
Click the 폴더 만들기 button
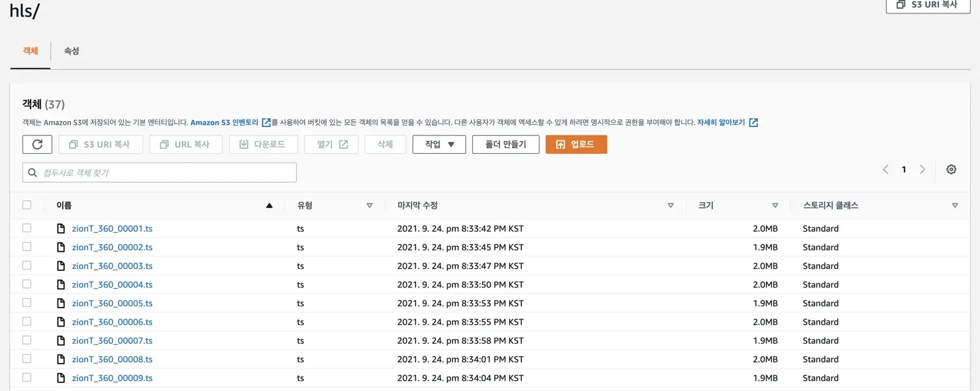[506, 145]
